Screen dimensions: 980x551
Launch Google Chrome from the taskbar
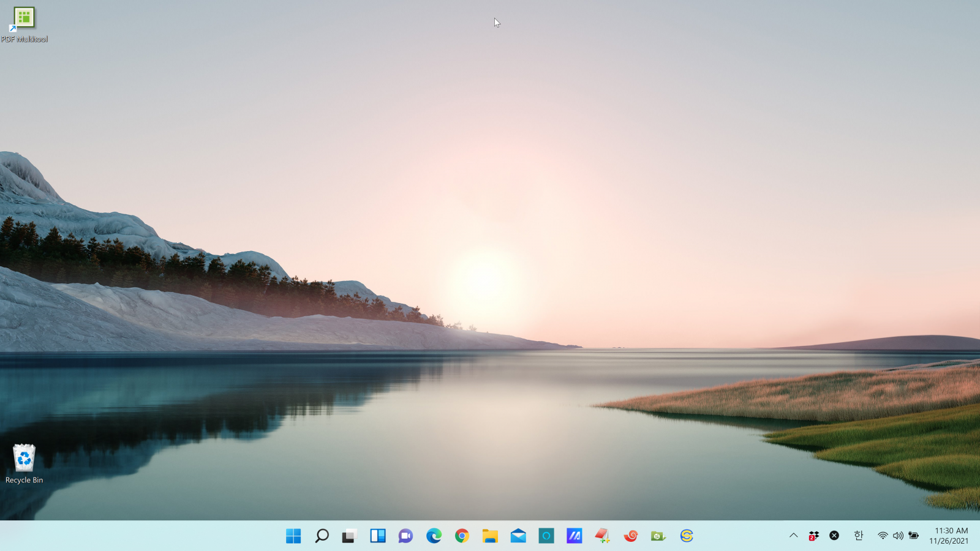point(462,536)
